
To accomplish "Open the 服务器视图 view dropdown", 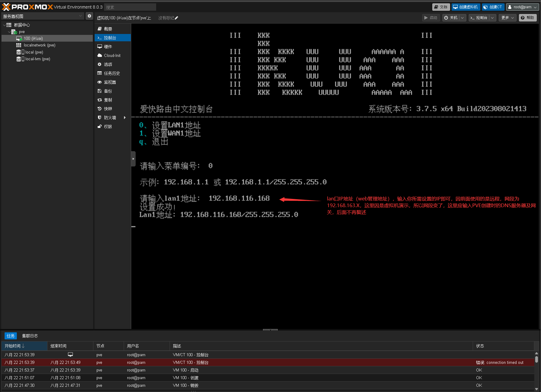I will point(42,16).
